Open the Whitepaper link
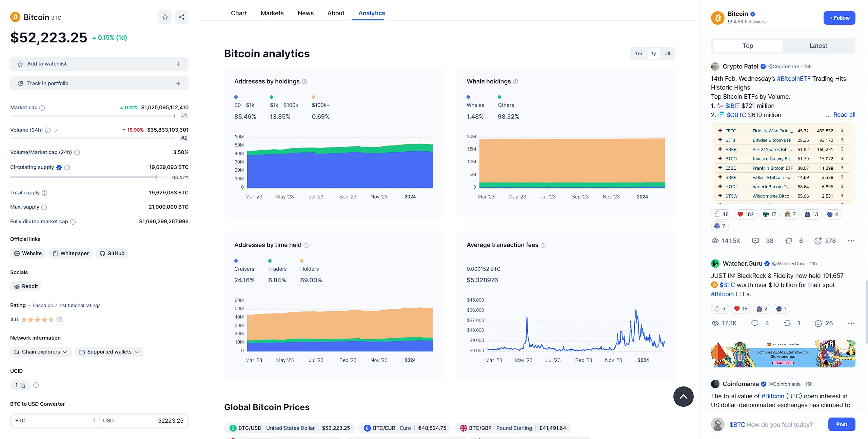The image size is (868, 439). [71, 253]
